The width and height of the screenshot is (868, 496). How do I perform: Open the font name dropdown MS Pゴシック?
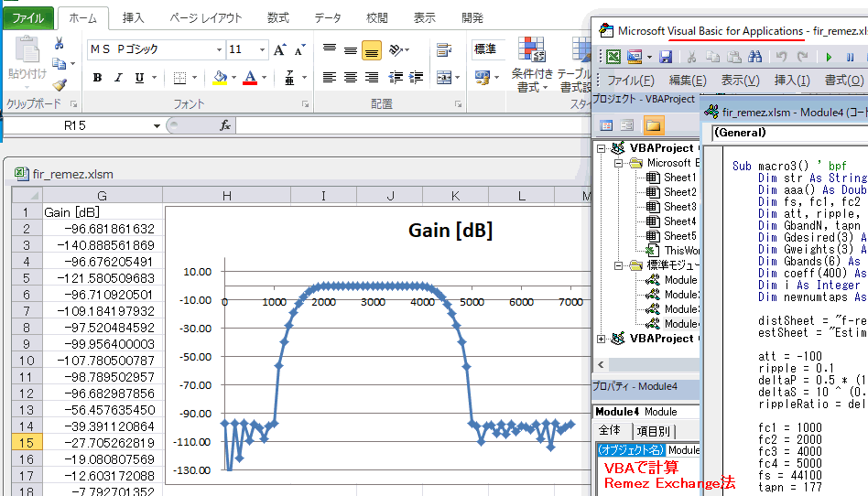219,49
